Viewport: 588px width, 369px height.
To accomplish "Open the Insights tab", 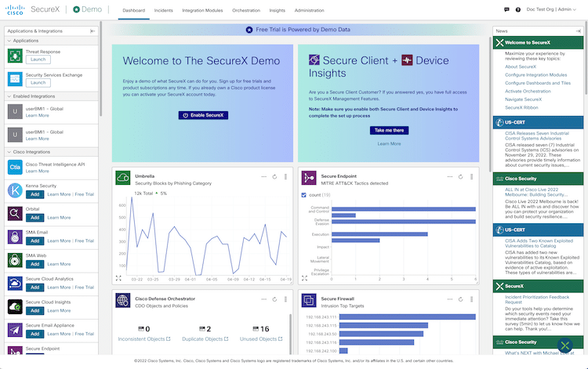I will (277, 10).
